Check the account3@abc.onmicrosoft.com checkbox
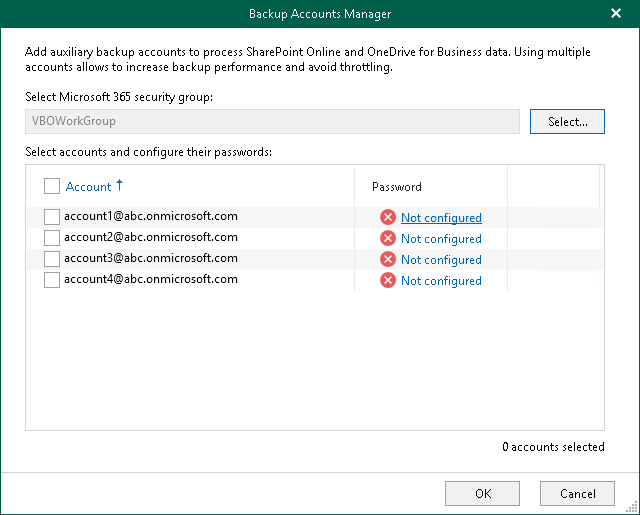Screen dimensions: 640x515 tap(52, 259)
